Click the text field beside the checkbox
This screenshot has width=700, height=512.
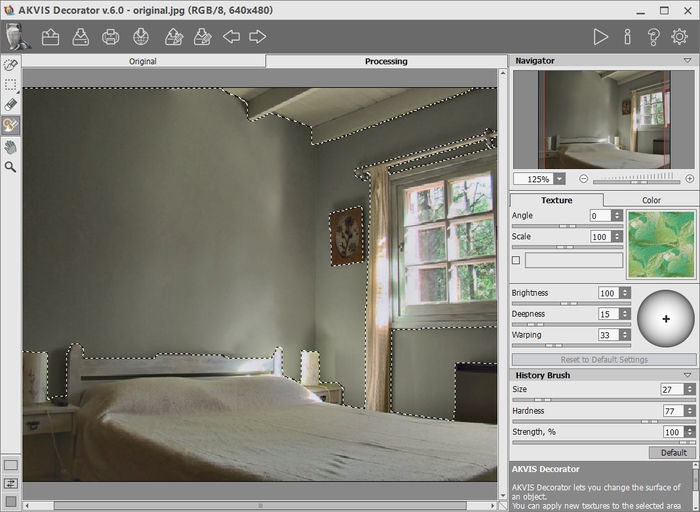574,260
